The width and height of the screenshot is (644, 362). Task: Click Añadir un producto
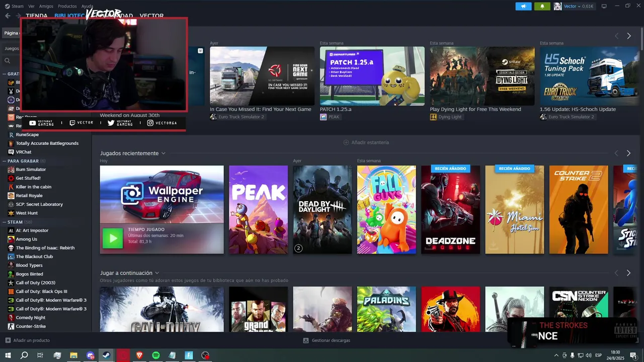point(32,340)
